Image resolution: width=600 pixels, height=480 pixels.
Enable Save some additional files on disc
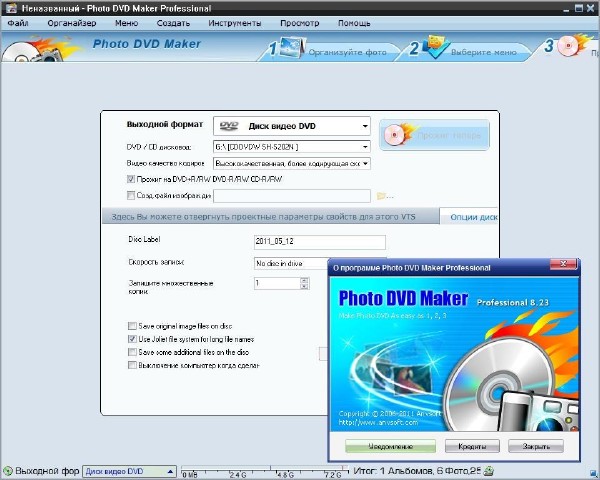(x=132, y=352)
